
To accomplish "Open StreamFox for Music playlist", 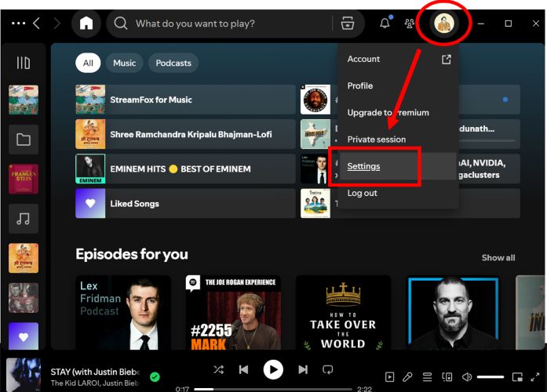I will pyautogui.click(x=185, y=100).
